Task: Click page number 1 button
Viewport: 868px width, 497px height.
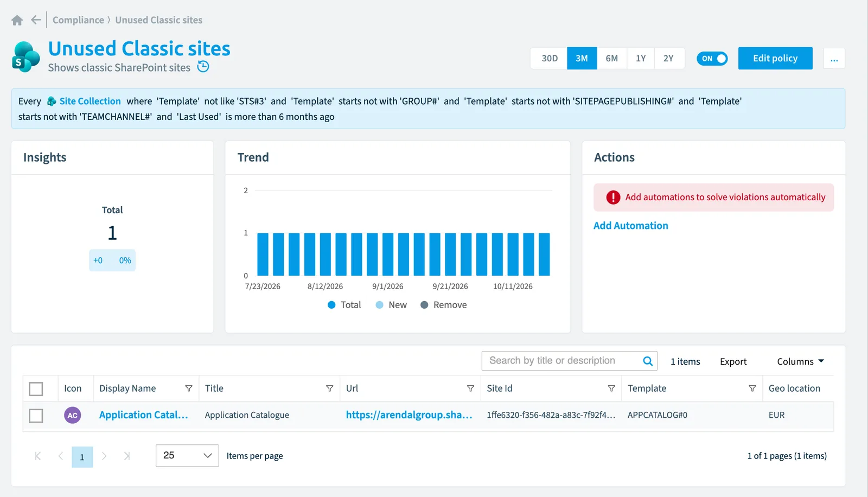Action: pyautogui.click(x=82, y=457)
